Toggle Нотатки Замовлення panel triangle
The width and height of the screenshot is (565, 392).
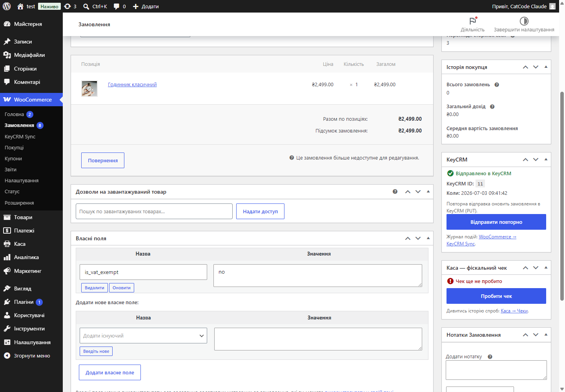coord(546,335)
